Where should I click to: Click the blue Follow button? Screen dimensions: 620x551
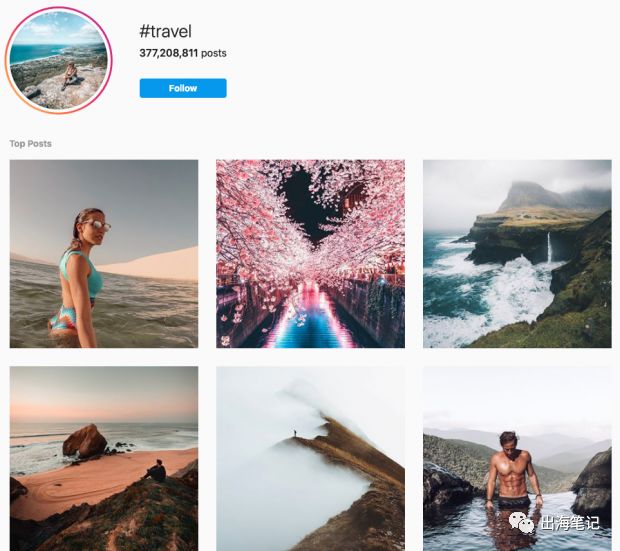pyautogui.click(x=183, y=88)
